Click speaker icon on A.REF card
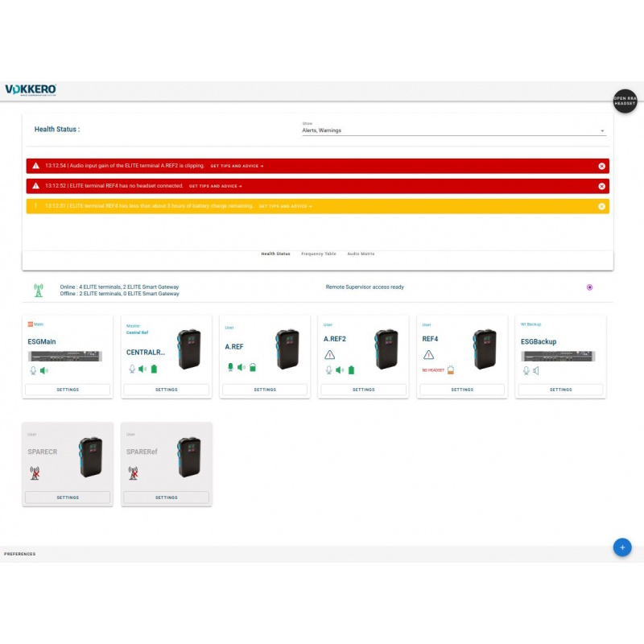Screen dimensions: 644x644 [x=241, y=367]
